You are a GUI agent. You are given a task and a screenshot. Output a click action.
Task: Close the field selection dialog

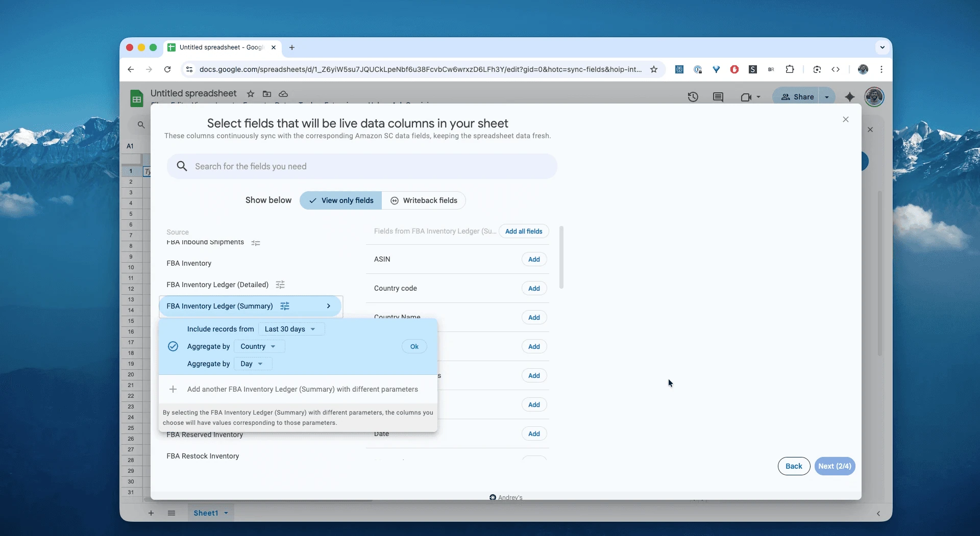846,119
